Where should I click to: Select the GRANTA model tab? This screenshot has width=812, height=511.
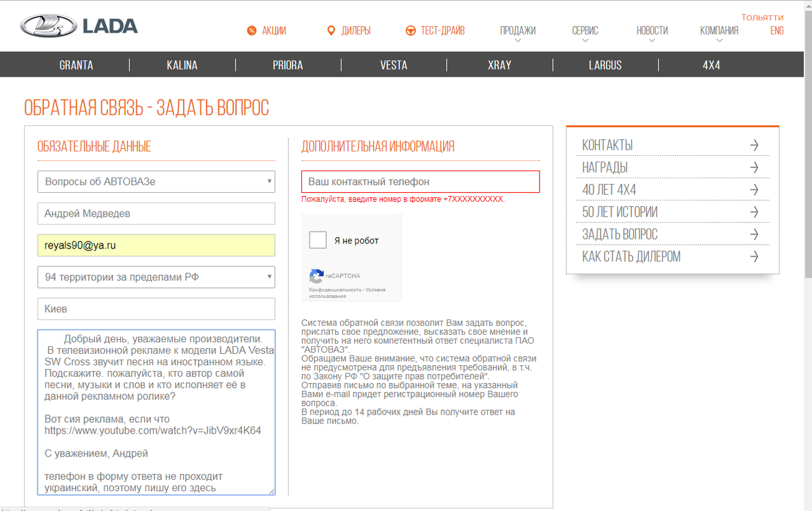tap(76, 65)
